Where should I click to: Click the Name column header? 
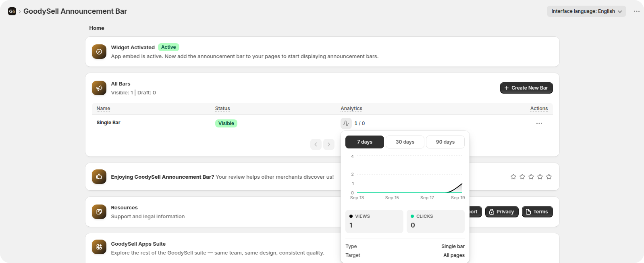pyautogui.click(x=103, y=109)
